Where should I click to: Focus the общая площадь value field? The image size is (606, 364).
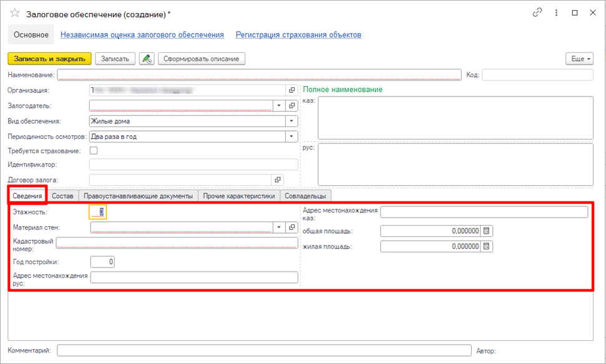[x=431, y=231]
